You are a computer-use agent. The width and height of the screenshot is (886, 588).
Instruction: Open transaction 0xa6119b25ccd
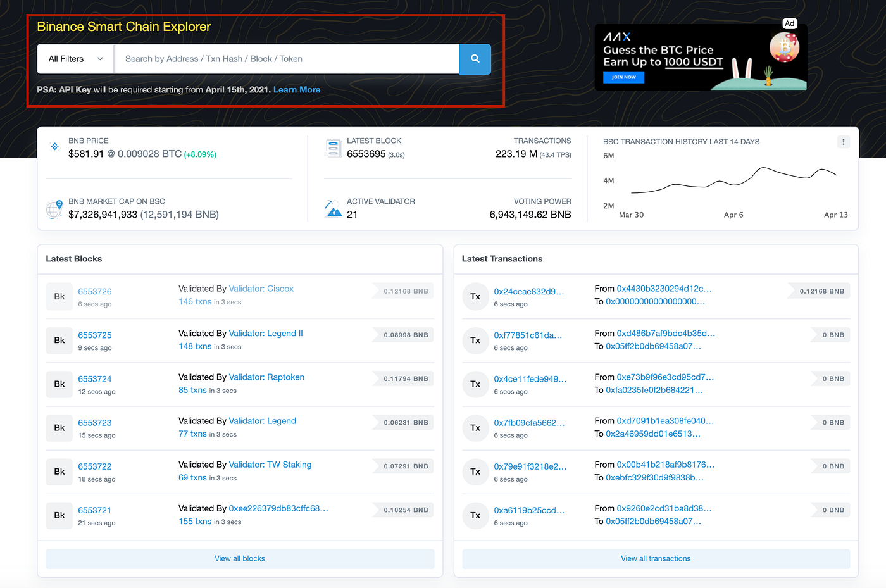pyautogui.click(x=529, y=510)
